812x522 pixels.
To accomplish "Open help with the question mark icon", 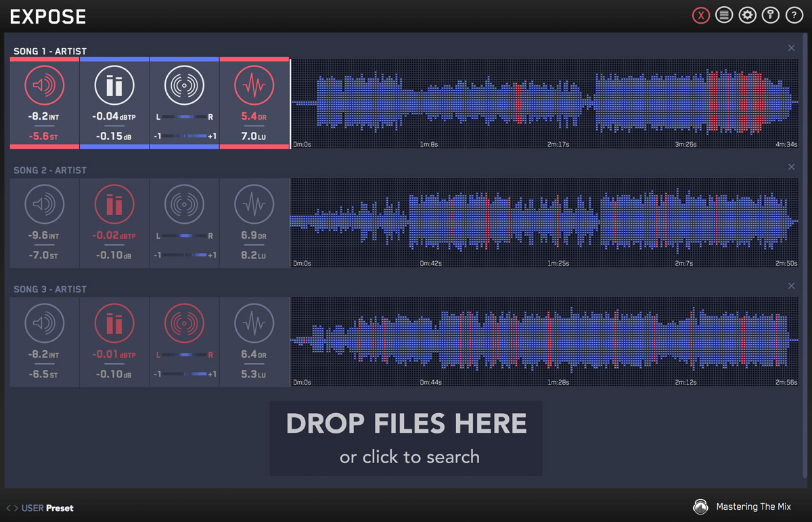I will point(793,16).
